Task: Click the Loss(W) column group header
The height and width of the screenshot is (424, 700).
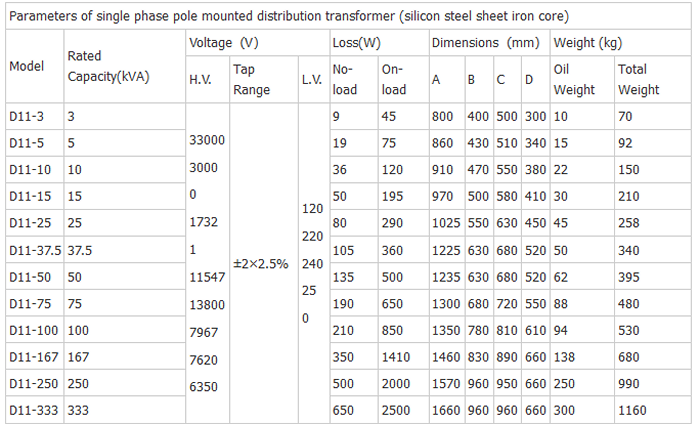Action: coord(356,43)
